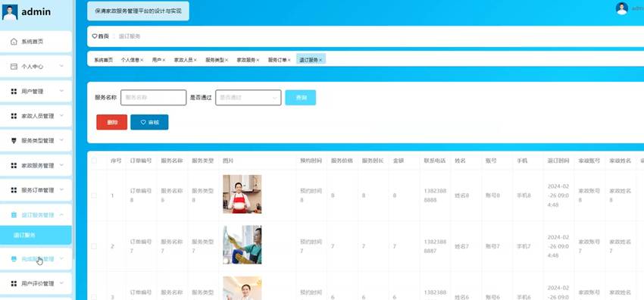The image size is (644, 300).
Task: Expand the 用户评价管理 menu chevron
Action: point(61,283)
